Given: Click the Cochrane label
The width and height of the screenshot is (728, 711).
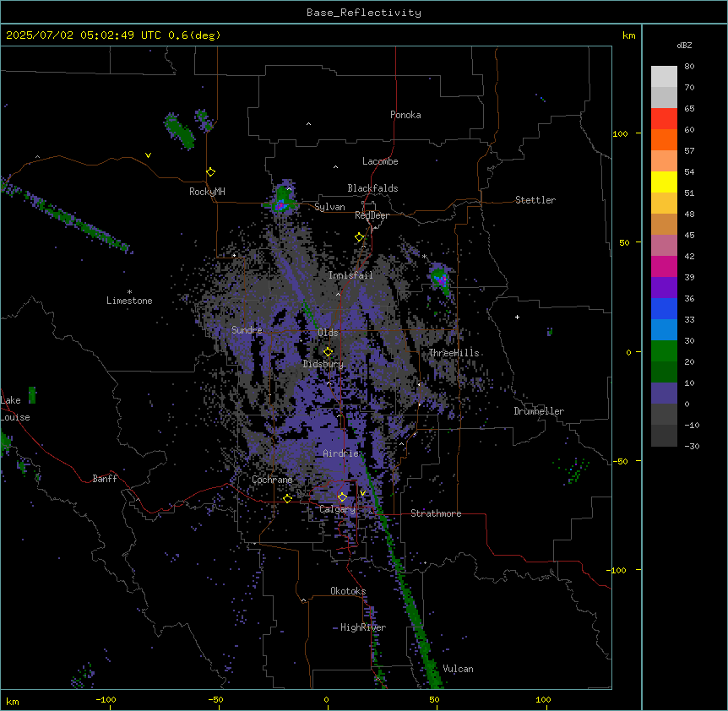Looking at the screenshot, I should point(272,480).
